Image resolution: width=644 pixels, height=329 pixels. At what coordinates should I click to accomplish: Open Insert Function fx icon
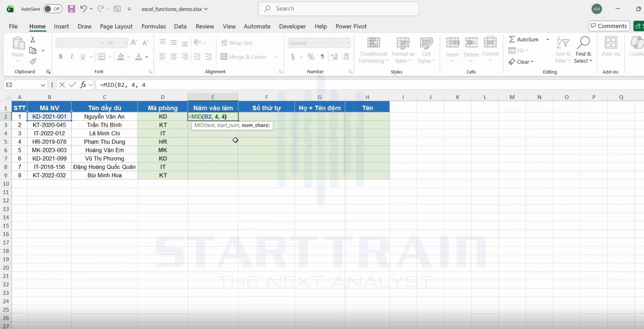(83, 85)
